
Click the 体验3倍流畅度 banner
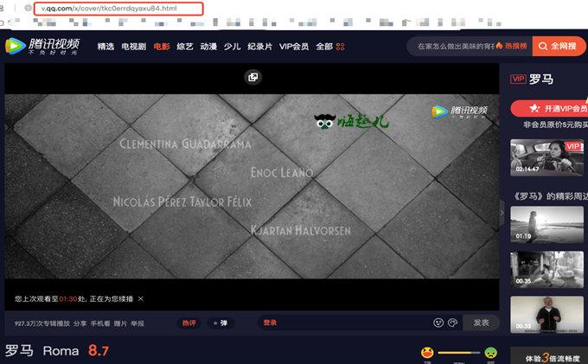pos(549,357)
